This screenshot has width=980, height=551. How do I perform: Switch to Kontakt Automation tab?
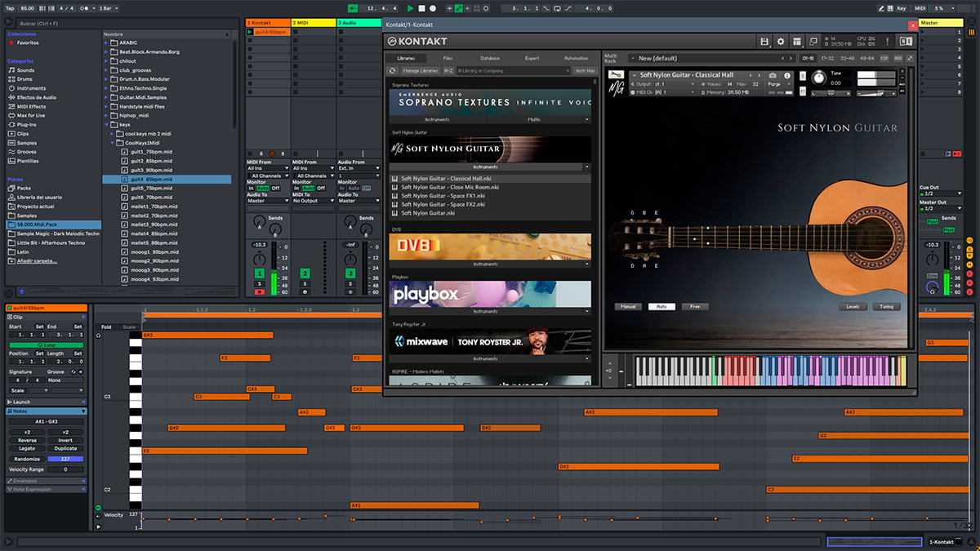pyautogui.click(x=575, y=59)
